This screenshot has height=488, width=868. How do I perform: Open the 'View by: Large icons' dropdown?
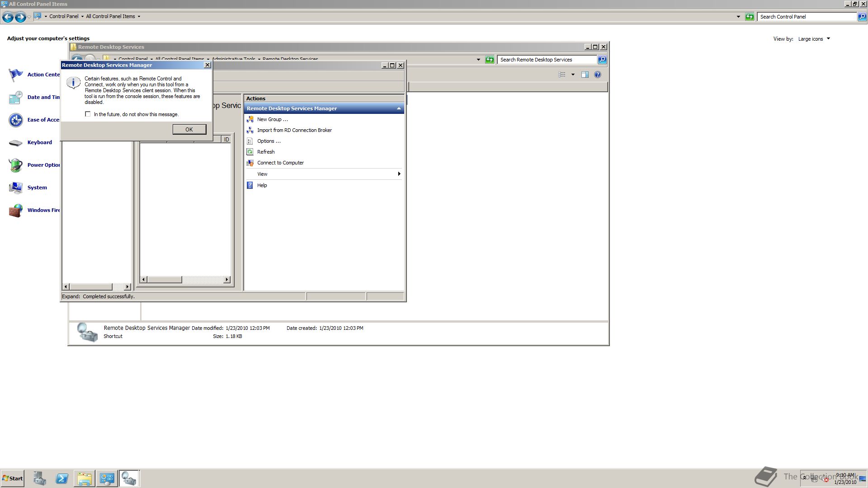pyautogui.click(x=814, y=39)
